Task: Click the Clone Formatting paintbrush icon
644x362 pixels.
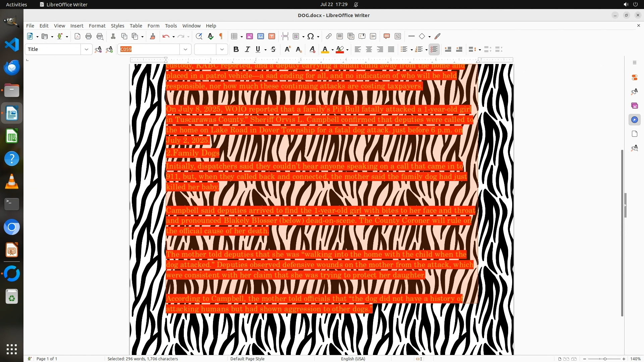Action: pyautogui.click(x=153, y=36)
